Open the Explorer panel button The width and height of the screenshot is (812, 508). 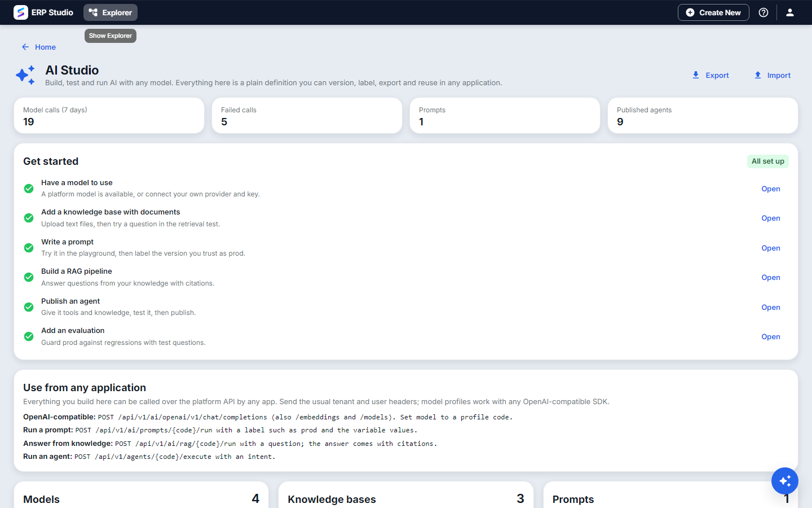tap(111, 12)
